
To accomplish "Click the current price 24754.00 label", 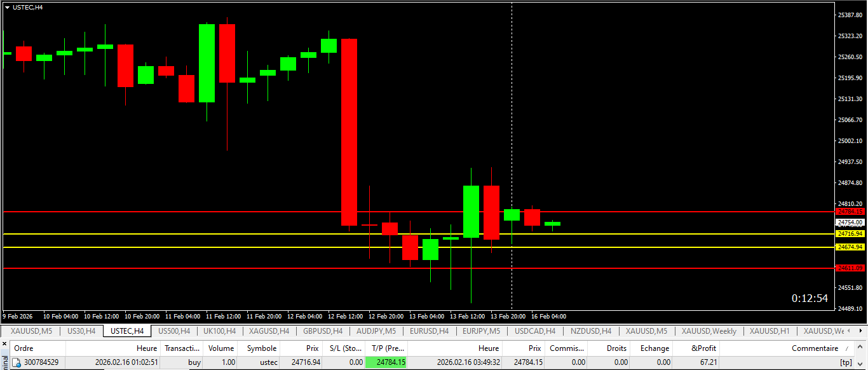I will [851, 223].
